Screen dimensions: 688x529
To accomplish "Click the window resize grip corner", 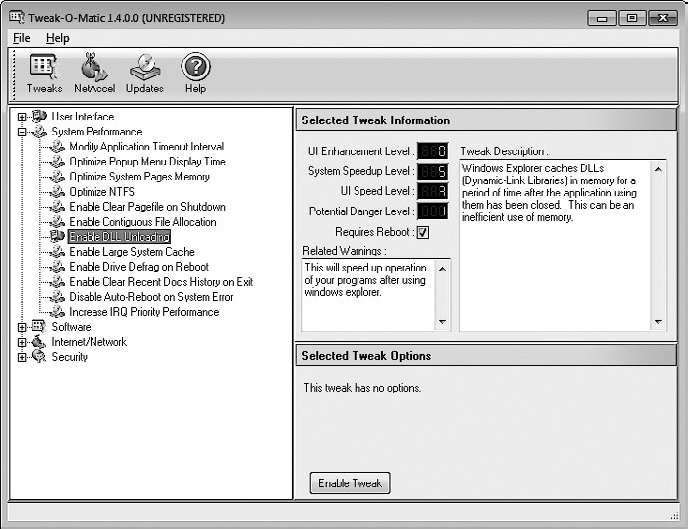I will (675, 516).
